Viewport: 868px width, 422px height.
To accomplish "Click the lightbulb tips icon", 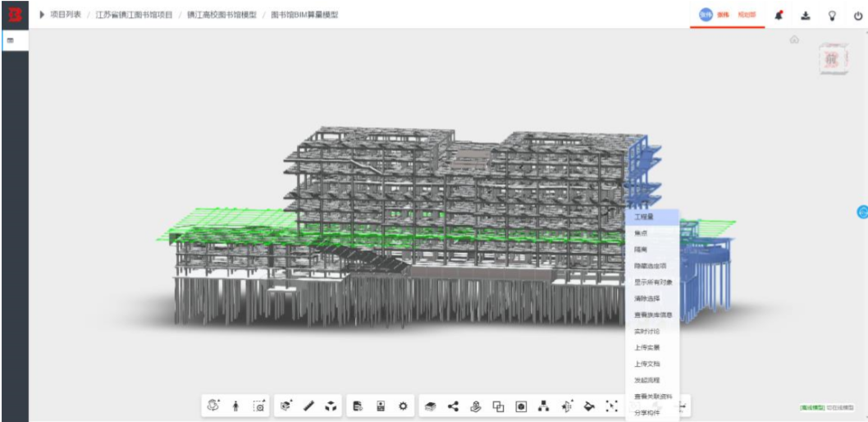I will (831, 16).
